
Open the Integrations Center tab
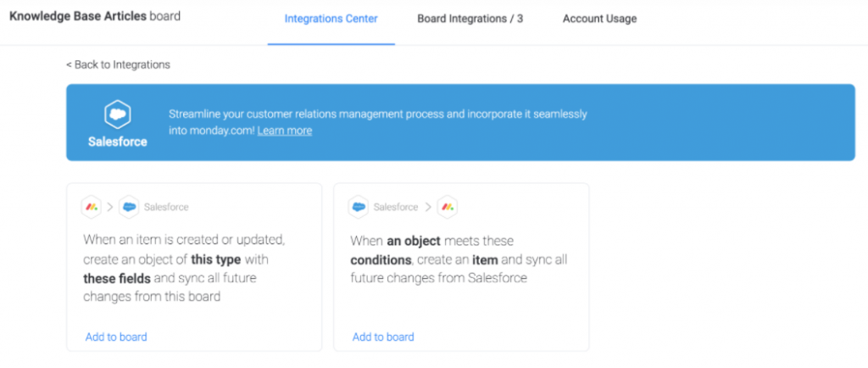pyautogui.click(x=331, y=19)
